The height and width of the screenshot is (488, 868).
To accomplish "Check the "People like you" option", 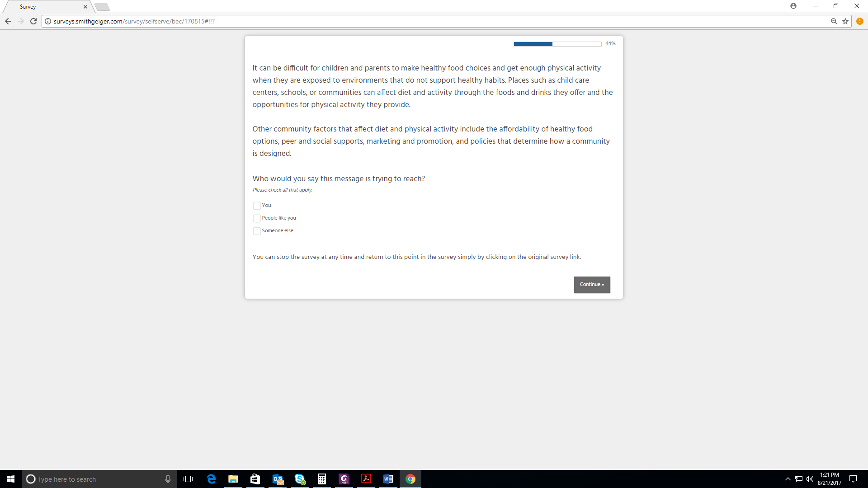I will (x=257, y=218).
